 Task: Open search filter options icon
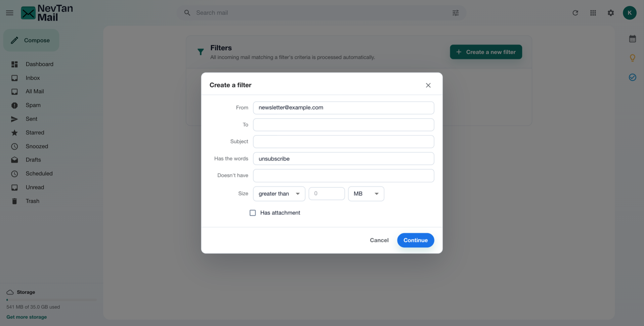[456, 13]
